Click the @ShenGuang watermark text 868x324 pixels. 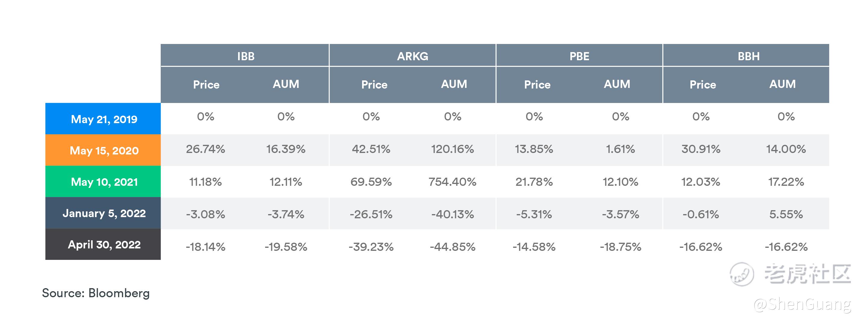802,304
